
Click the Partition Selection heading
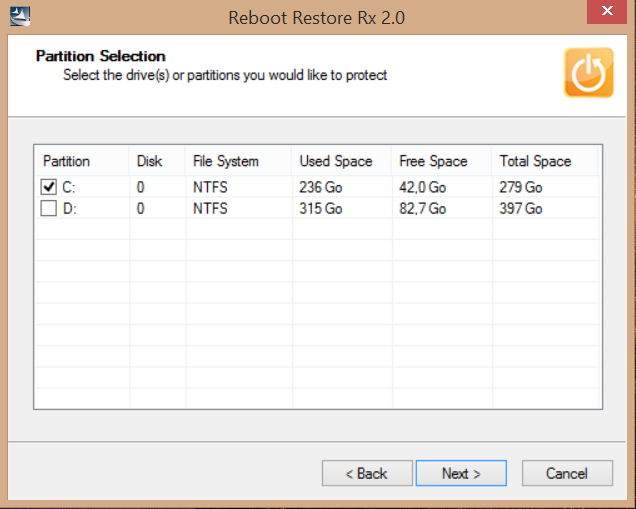click(x=101, y=56)
